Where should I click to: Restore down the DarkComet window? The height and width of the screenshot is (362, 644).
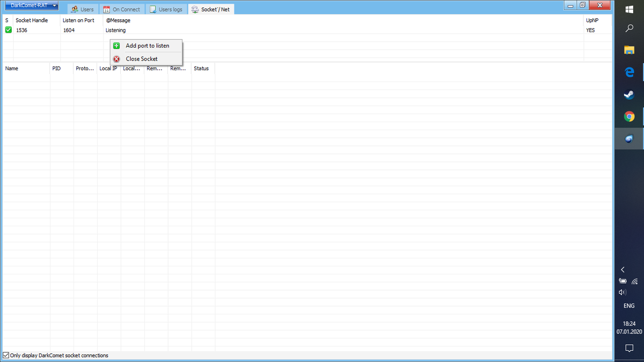click(x=583, y=5)
